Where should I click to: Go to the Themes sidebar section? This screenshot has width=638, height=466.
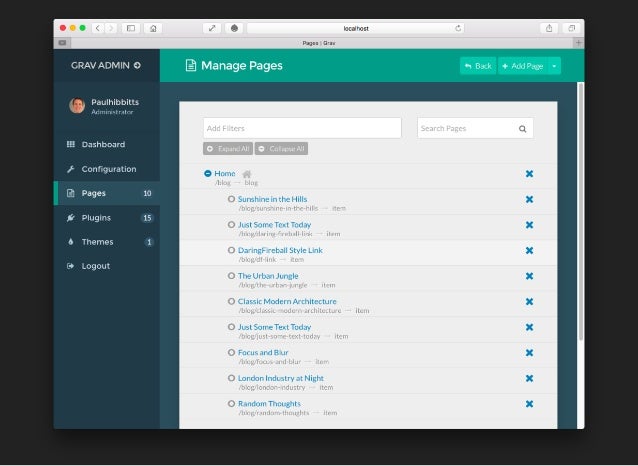click(107, 242)
